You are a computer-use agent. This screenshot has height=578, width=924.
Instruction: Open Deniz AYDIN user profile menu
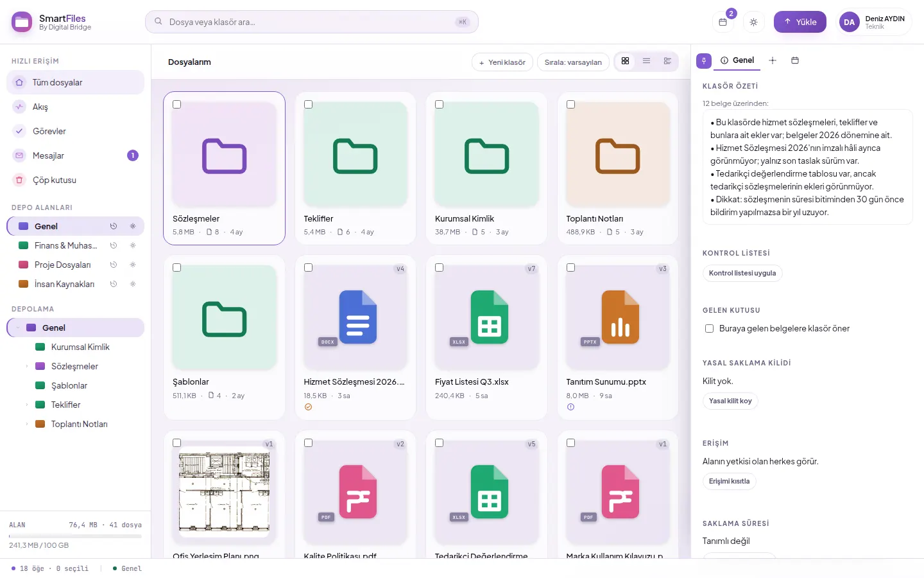coord(875,22)
